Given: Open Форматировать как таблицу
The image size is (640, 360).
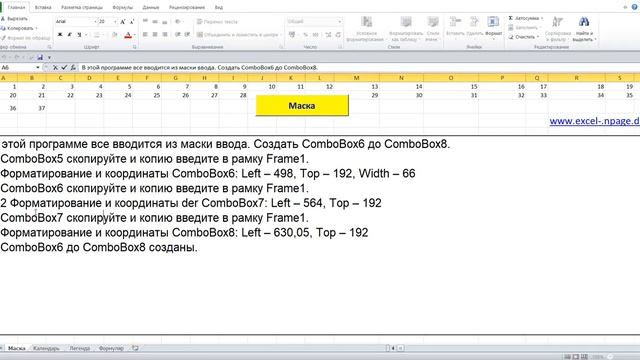Looking at the screenshot, I should [x=406, y=29].
